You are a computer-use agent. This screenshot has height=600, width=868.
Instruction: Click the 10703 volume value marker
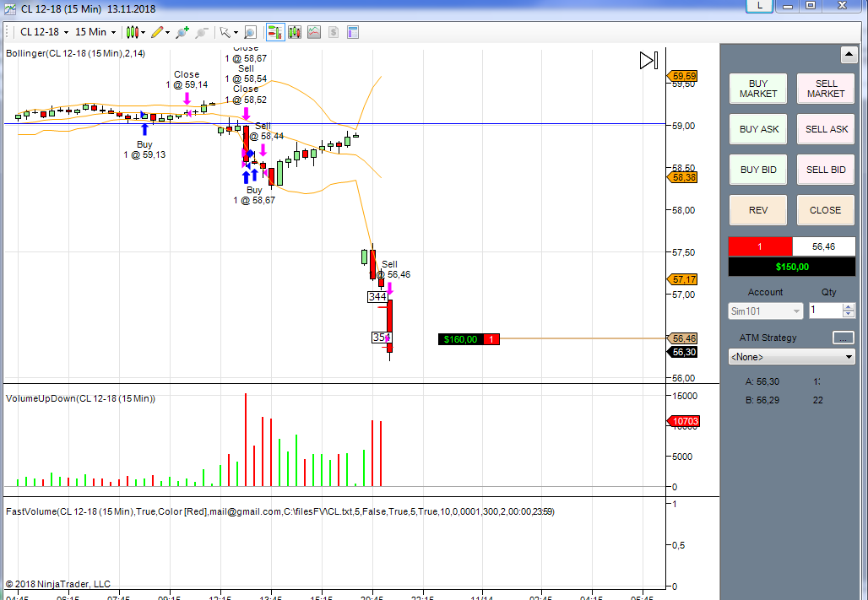[685, 421]
